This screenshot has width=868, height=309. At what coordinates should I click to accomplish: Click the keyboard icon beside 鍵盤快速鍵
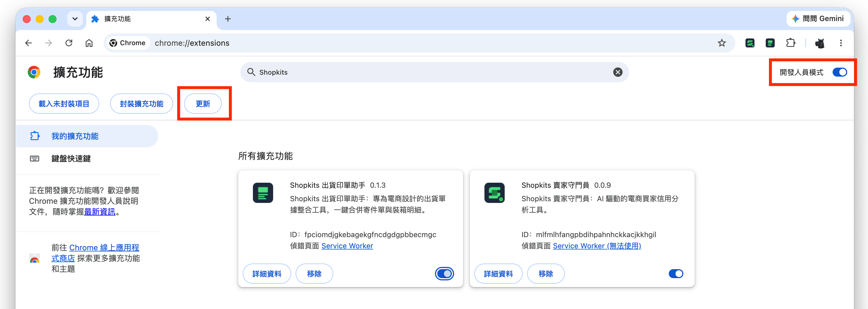[x=35, y=159]
